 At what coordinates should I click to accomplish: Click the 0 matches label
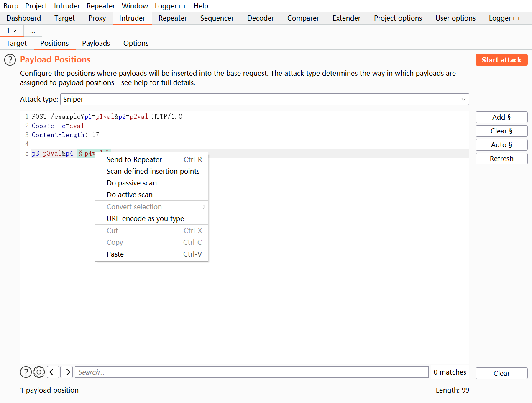(x=450, y=372)
